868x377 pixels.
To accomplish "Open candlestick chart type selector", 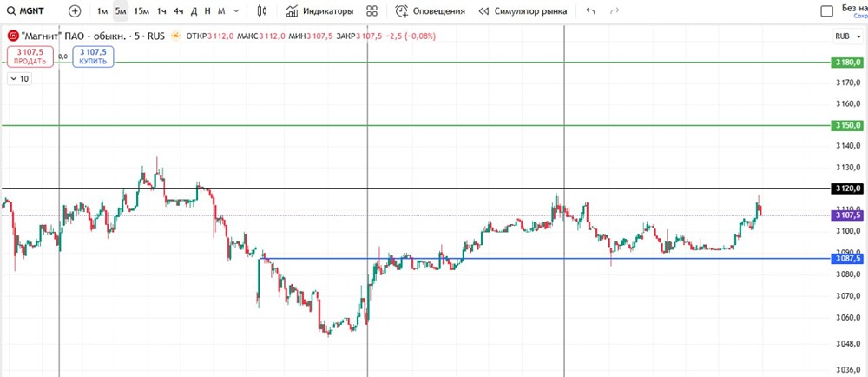I will [x=263, y=11].
